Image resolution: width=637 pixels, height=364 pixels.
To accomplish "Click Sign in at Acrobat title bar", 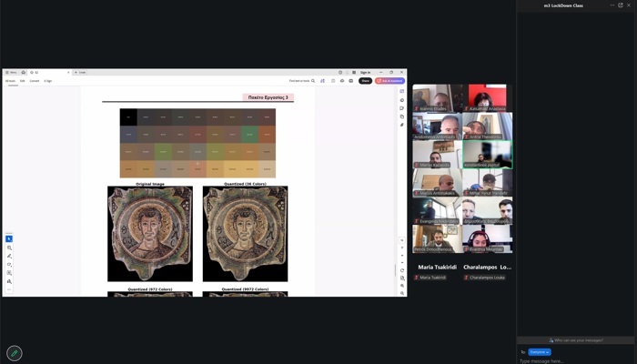I will coord(365,72).
